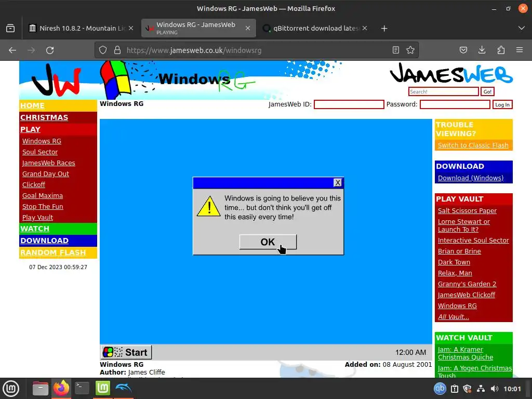The image size is (532, 399).
Task: Expand the list all tabs chevron
Action: 522,28
